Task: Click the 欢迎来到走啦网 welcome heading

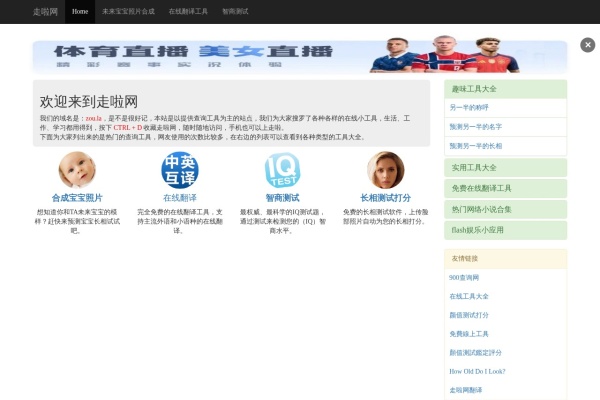Action: 89,102
